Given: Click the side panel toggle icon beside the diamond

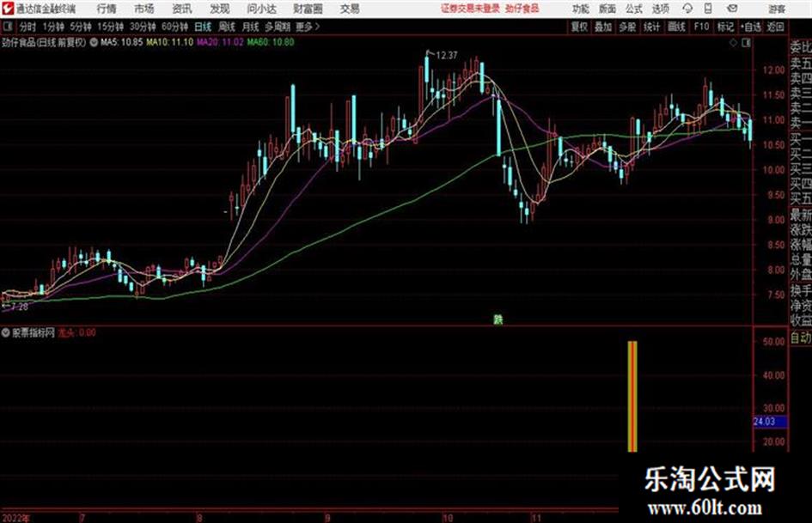Looking at the screenshot, I should 746,44.
